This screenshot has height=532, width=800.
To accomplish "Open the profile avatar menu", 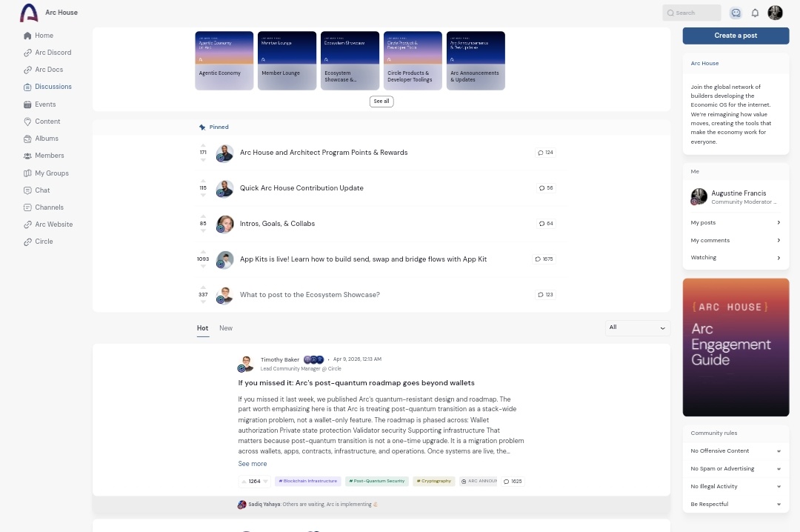I will coord(775,13).
